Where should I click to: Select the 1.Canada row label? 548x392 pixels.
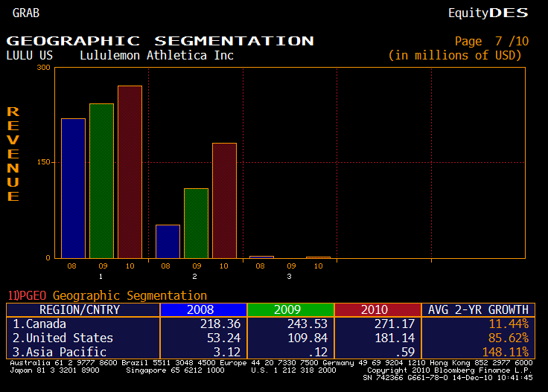[x=39, y=324]
